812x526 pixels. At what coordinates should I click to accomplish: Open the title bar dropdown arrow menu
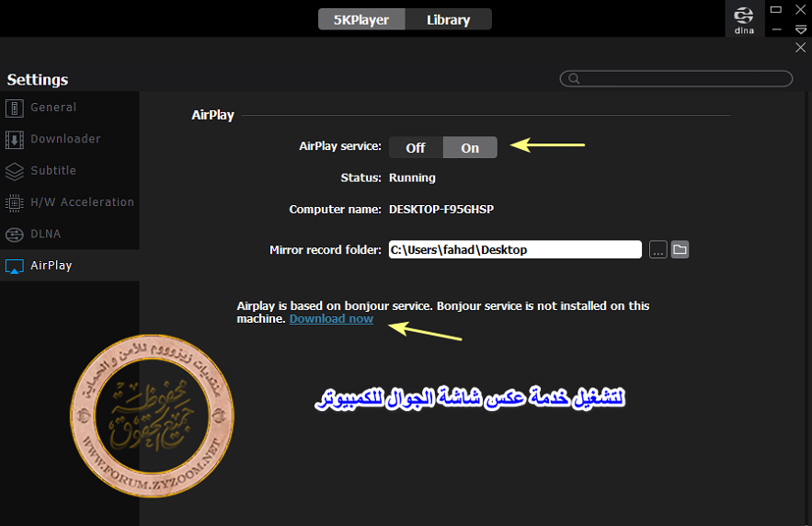(801, 30)
